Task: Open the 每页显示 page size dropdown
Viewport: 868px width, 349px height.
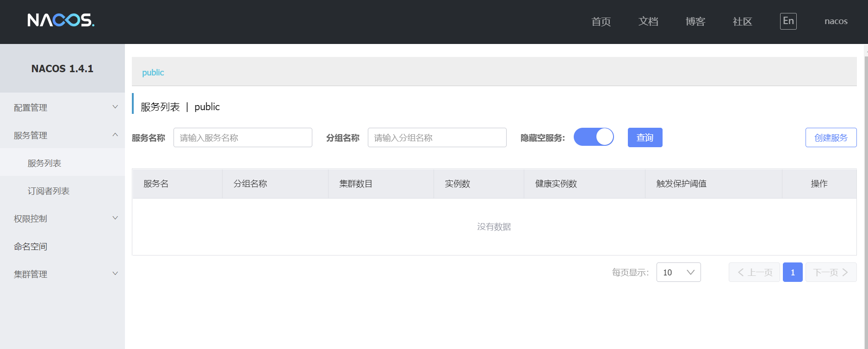Action: pos(678,272)
